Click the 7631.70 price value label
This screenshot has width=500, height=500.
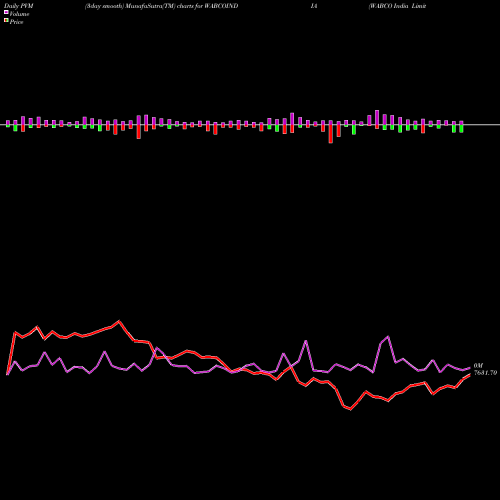485,373
